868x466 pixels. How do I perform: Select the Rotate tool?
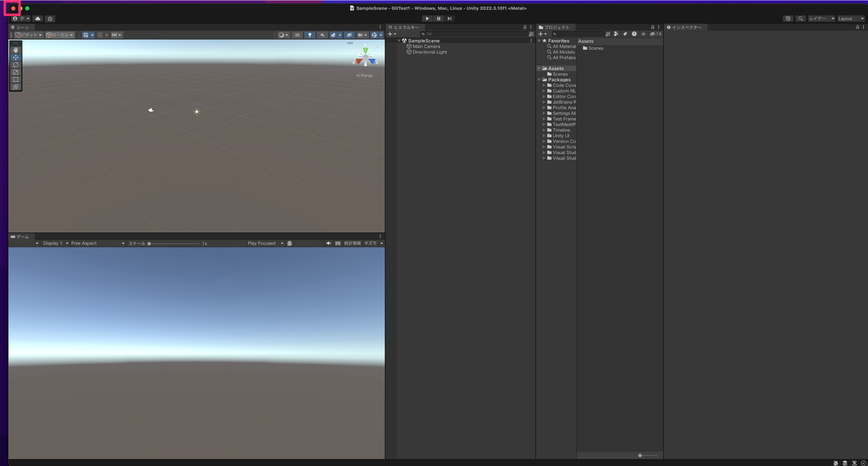(x=16, y=64)
